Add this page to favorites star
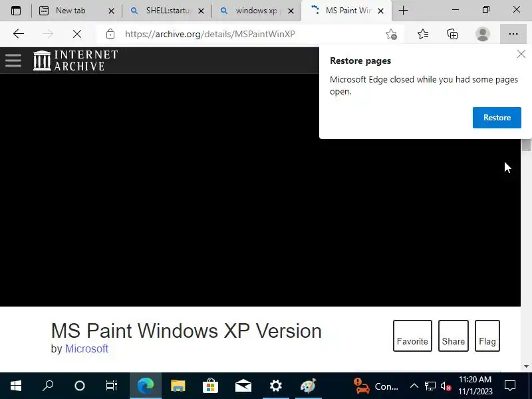 tap(391, 35)
